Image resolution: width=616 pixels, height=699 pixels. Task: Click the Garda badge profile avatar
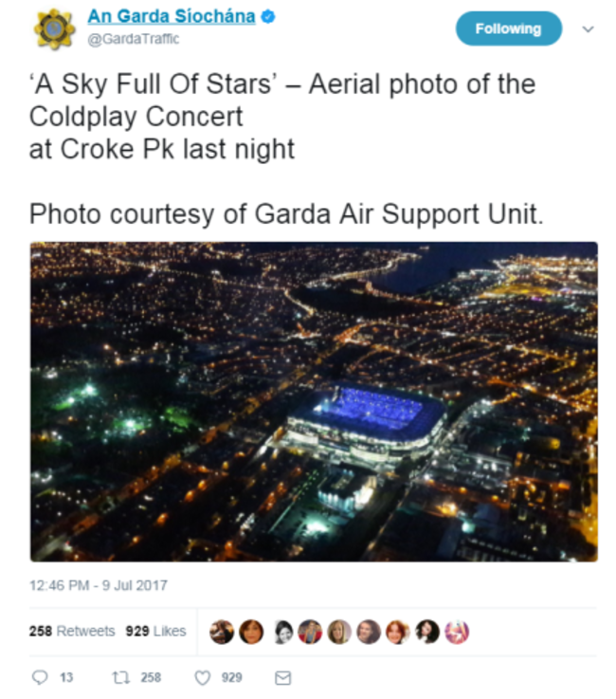(x=54, y=28)
